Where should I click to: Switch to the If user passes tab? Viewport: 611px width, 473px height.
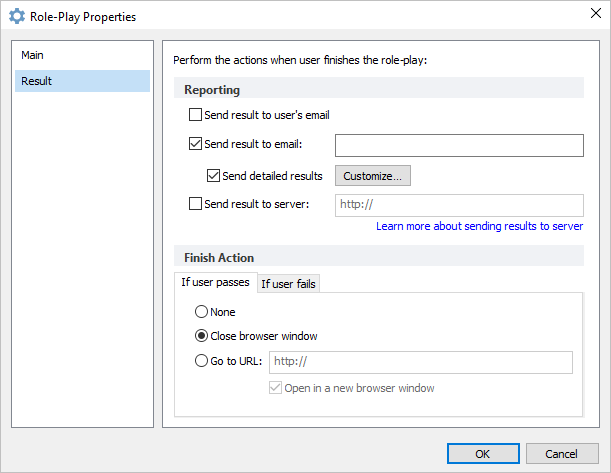point(215,282)
